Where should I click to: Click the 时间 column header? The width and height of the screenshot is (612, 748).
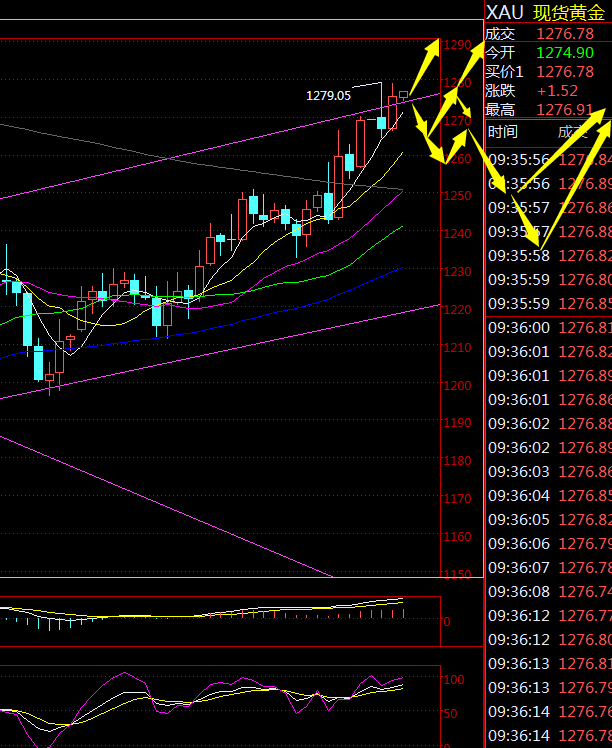(502, 132)
